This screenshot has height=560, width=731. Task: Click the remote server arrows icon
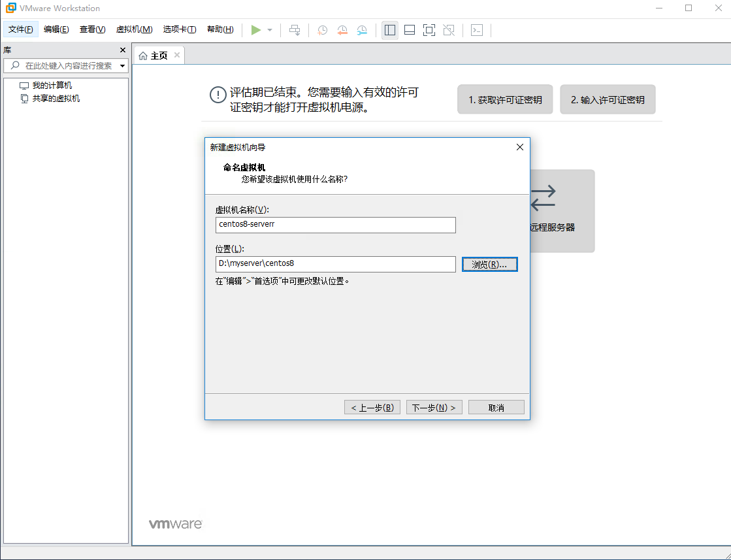[543, 198]
